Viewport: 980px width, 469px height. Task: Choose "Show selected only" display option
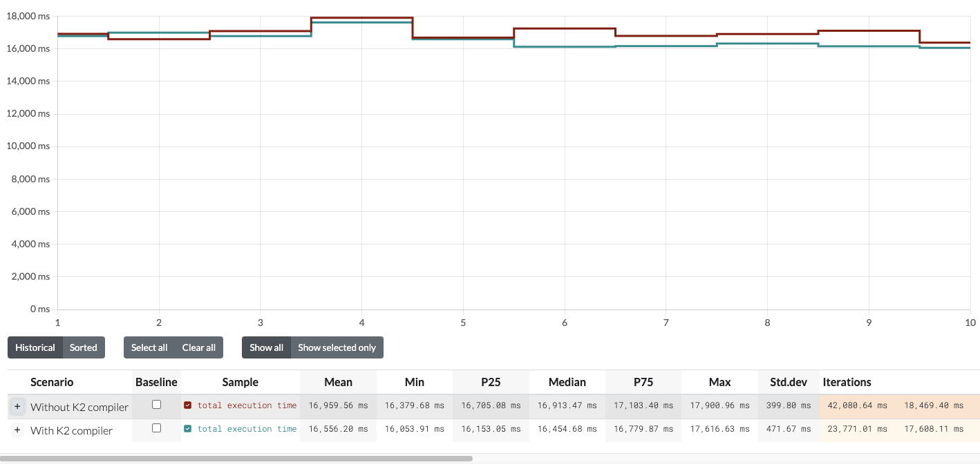(337, 347)
